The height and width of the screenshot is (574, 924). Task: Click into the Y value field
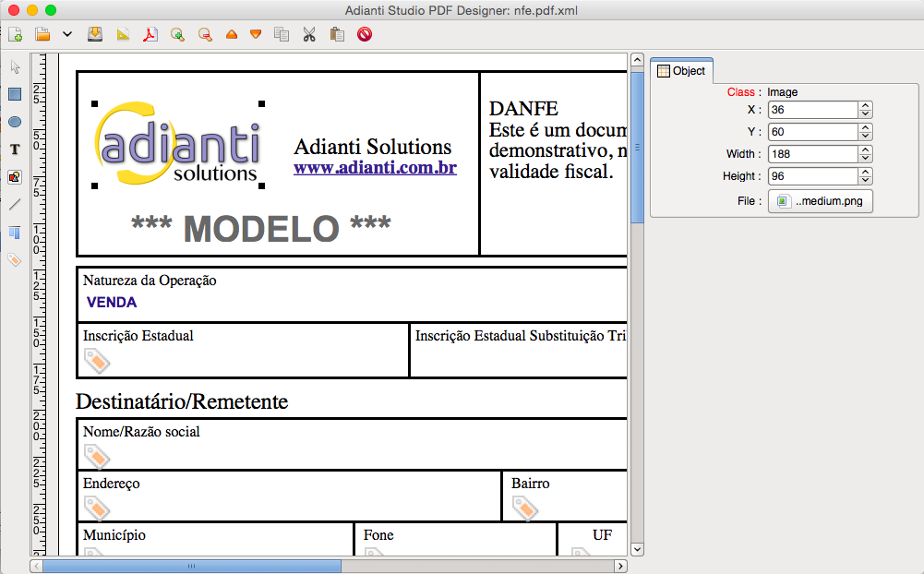pos(812,132)
